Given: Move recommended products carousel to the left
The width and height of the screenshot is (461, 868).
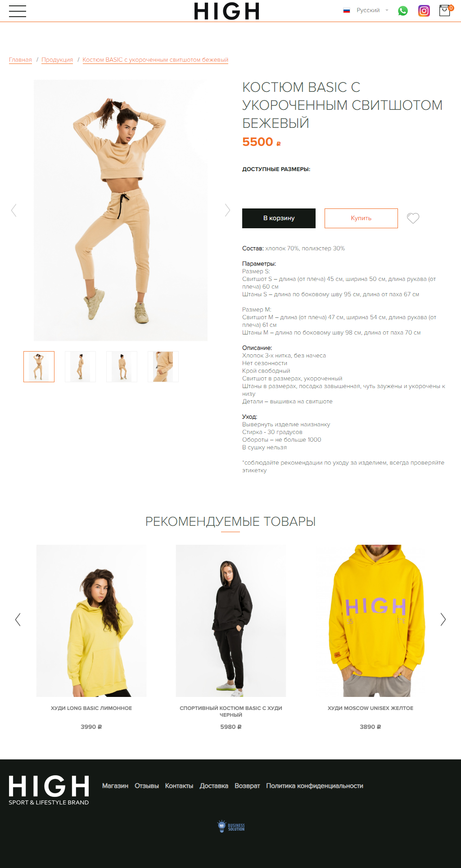Looking at the screenshot, I should [18, 619].
